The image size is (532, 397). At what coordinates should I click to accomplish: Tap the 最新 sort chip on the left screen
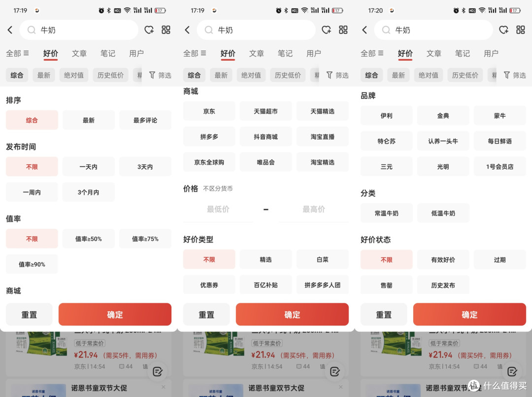[x=44, y=75]
